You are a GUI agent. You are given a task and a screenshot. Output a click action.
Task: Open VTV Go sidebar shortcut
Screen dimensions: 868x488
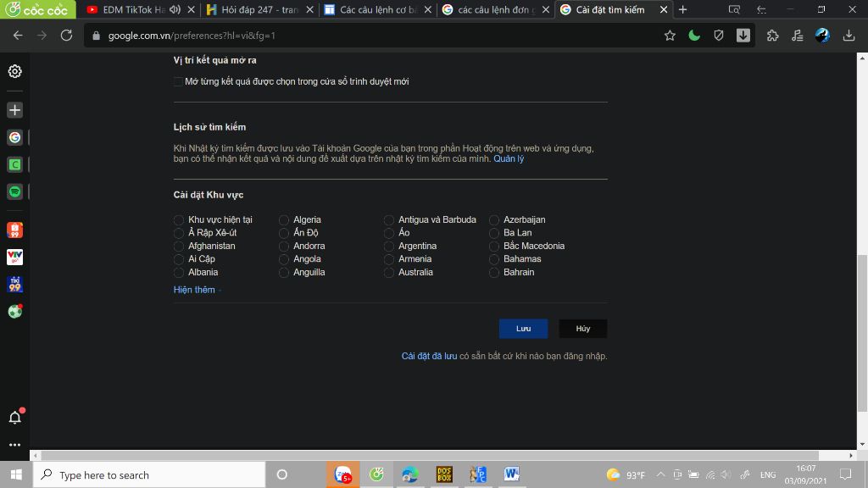coord(15,258)
